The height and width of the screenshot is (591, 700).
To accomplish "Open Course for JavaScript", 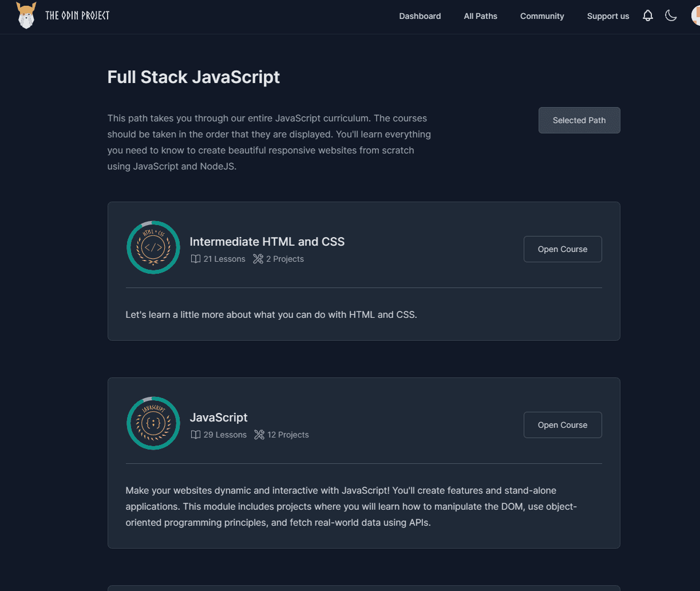I will (x=563, y=425).
